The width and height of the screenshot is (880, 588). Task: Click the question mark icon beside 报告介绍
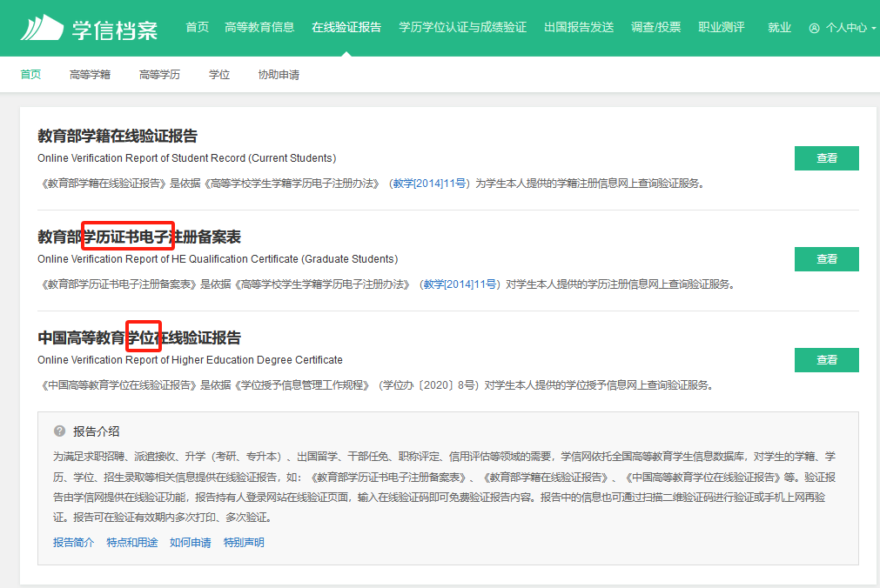[x=59, y=431]
